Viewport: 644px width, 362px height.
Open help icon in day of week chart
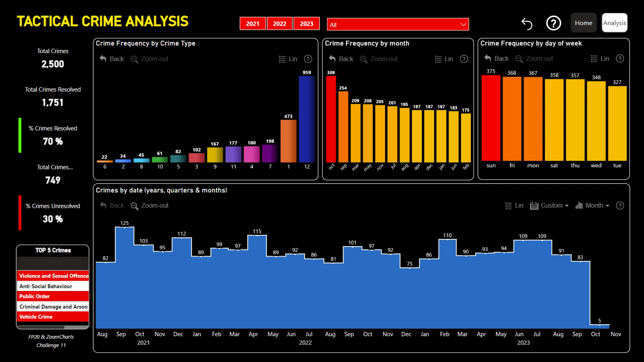pos(620,59)
